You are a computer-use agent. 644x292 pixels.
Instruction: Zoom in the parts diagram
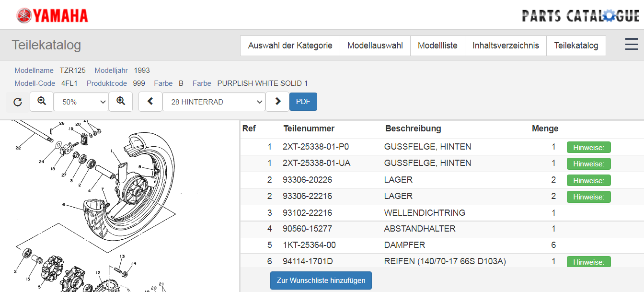coord(121,102)
